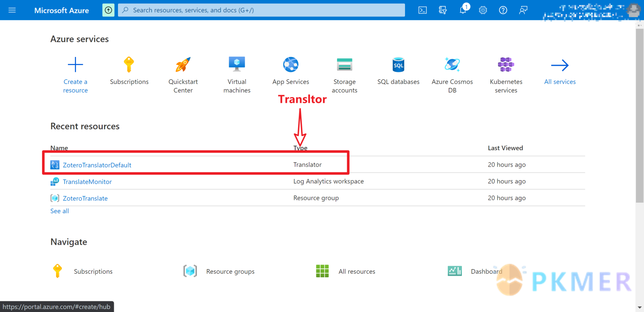This screenshot has height=312, width=644.
Task: Open the Directories and subscriptions filter
Action: [443, 10]
